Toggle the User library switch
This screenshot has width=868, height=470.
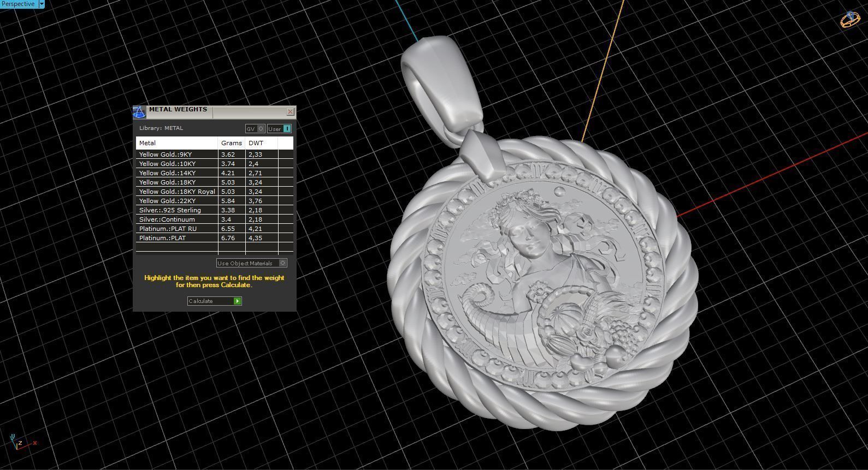coord(279,129)
